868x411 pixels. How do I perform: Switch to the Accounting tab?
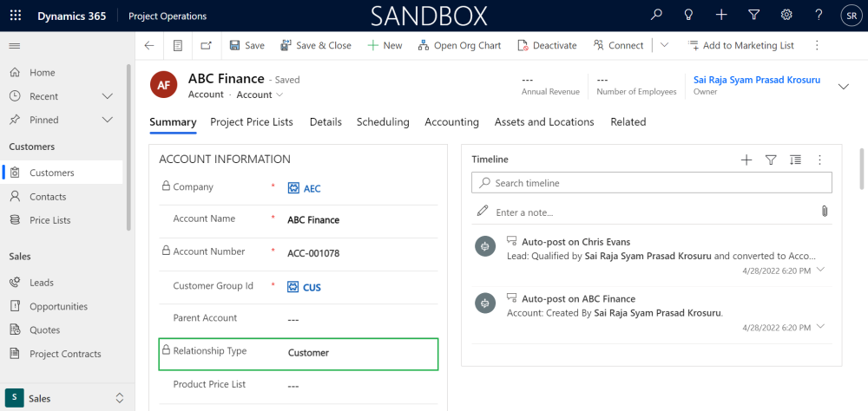tap(451, 121)
